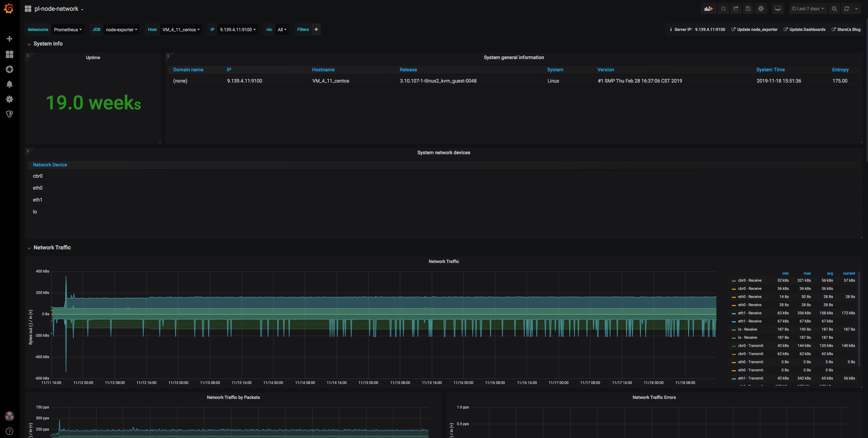
Task: Save the dashboard with disk icon
Action: [748, 9]
